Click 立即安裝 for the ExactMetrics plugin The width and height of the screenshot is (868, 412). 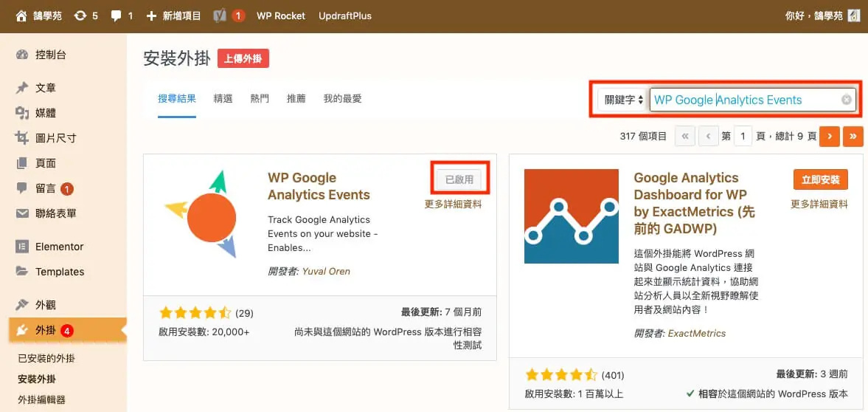[x=820, y=179]
